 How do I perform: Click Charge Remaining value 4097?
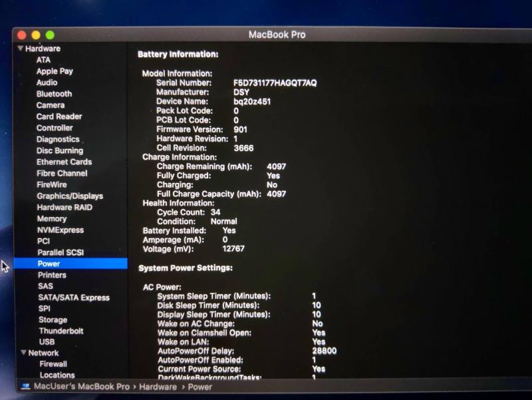[276, 166]
